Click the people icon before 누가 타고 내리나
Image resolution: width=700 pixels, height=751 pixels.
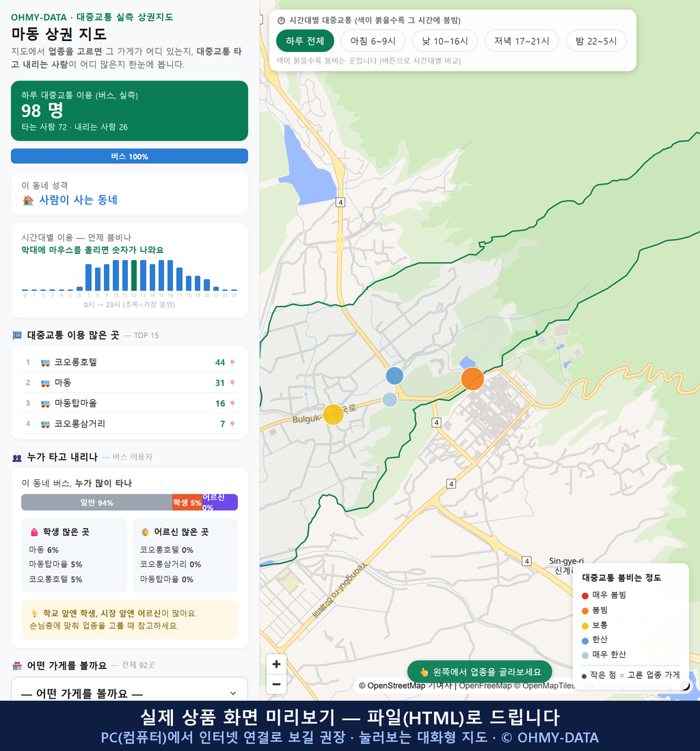click(17, 458)
